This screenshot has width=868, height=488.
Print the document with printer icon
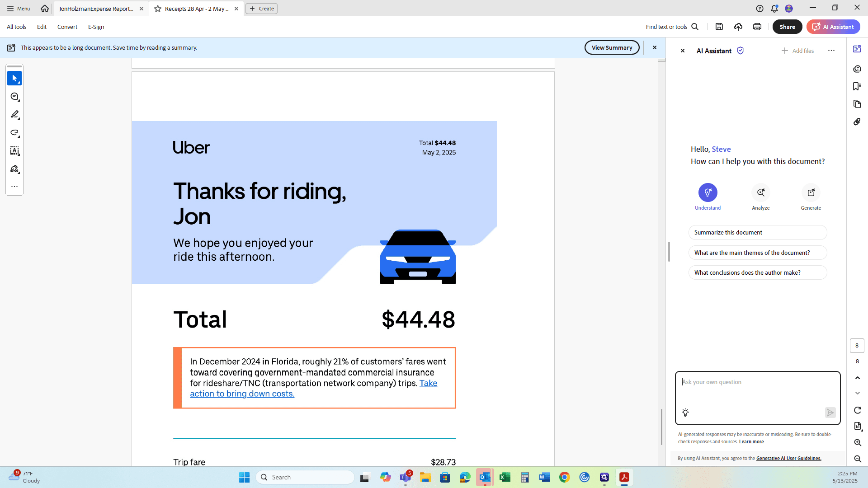pyautogui.click(x=757, y=27)
